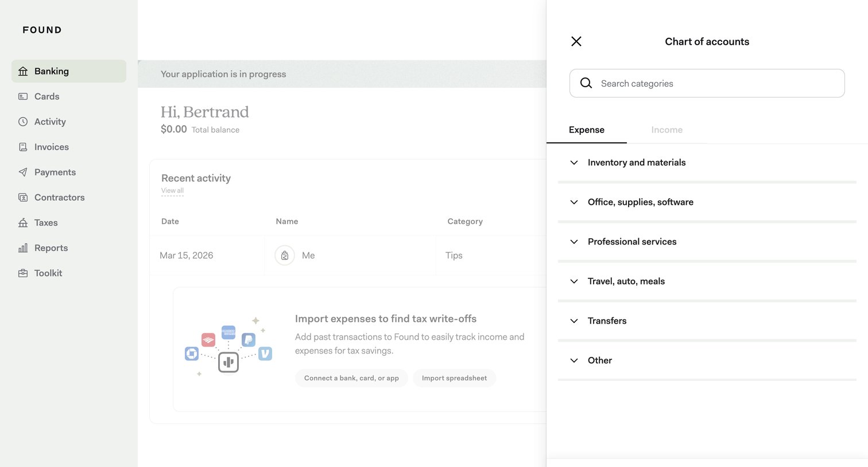The height and width of the screenshot is (467, 868).
Task: Click the Mar 15, 2026 date cell
Action: point(187,255)
